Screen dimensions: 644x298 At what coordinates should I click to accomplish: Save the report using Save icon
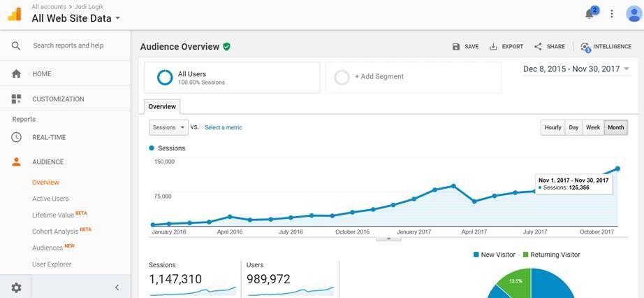click(456, 47)
